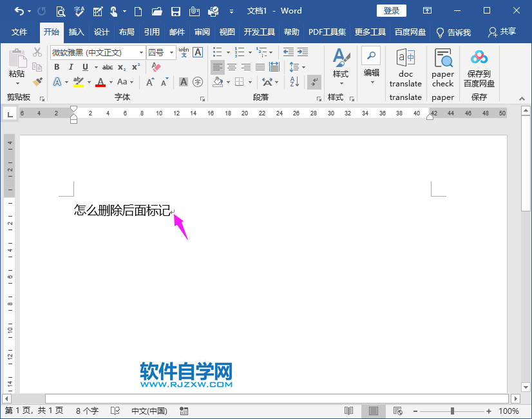Switch to the 插入 ribbon tab
532x419 pixels.
click(77, 32)
